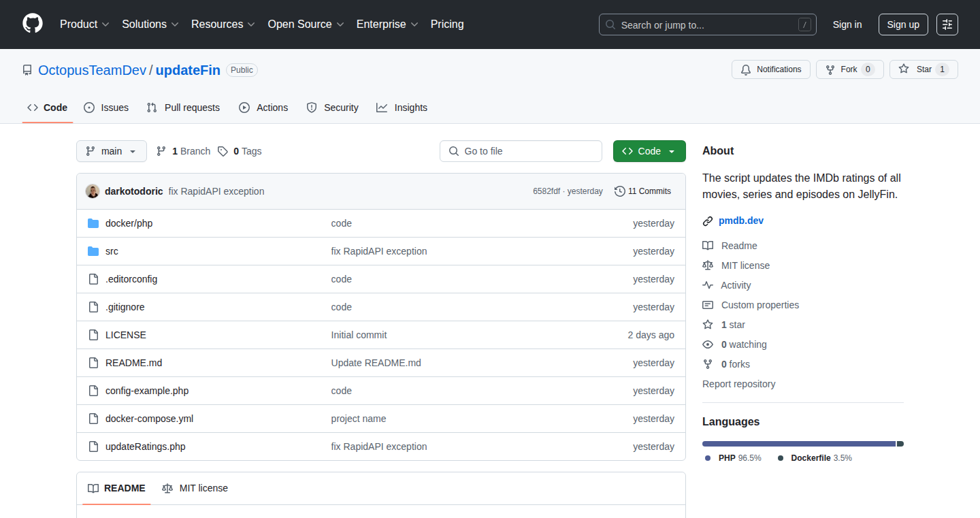The width and height of the screenshot is (980, 518).
Task: Click the fork icon beside 0 forks
Action: click(x=708, y=364)
